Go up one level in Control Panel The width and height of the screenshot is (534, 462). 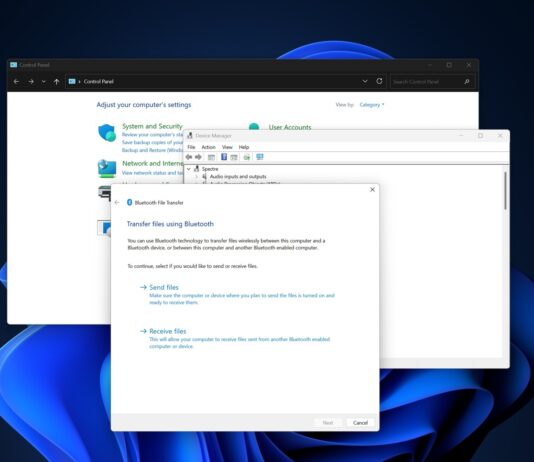57,82
